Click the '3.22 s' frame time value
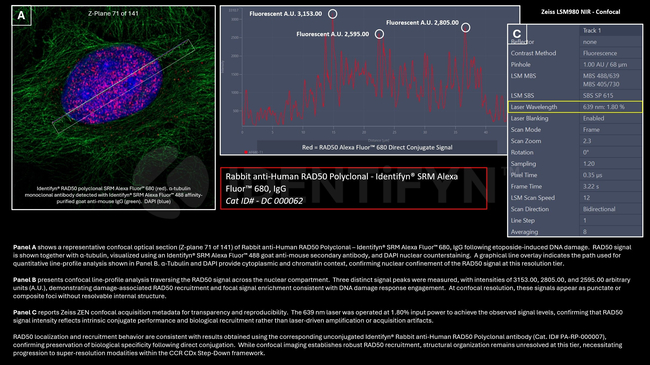Image resolution: width=650 pixels, height=365 pixels. click(x=591, y=187)
